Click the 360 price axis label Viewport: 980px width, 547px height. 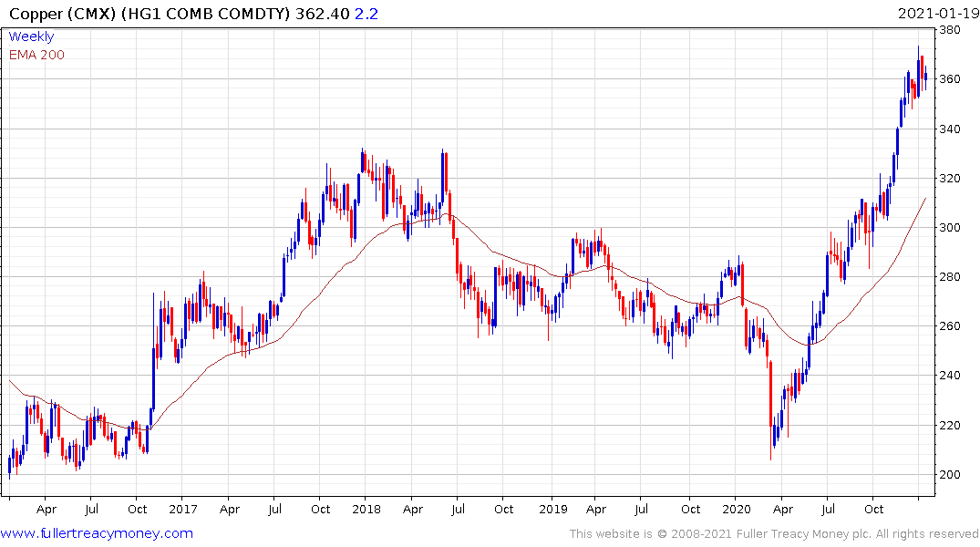click(950, 79)
